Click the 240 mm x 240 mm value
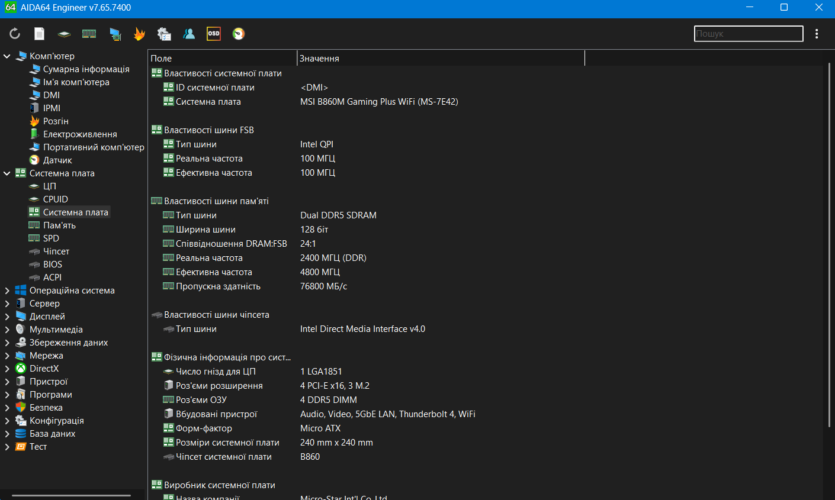The width and height of the screenshot is (835, 500). point(336,442)
